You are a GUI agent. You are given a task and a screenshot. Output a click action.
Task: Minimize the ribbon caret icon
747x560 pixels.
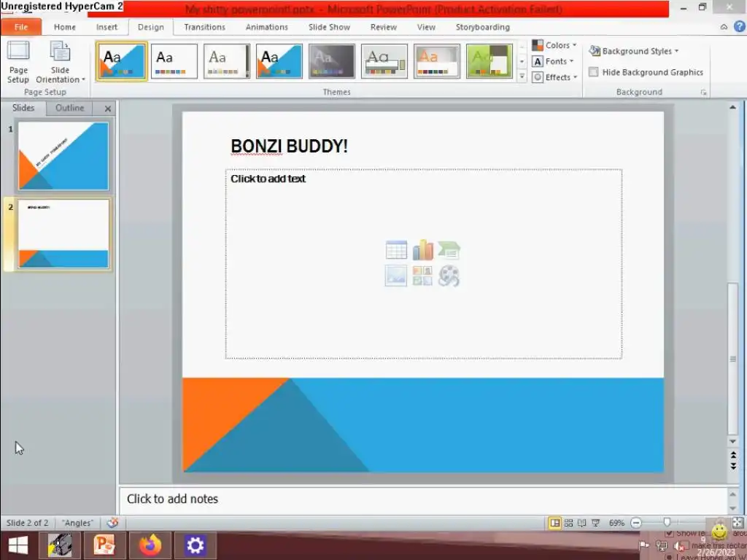click(x=724, y=27)
